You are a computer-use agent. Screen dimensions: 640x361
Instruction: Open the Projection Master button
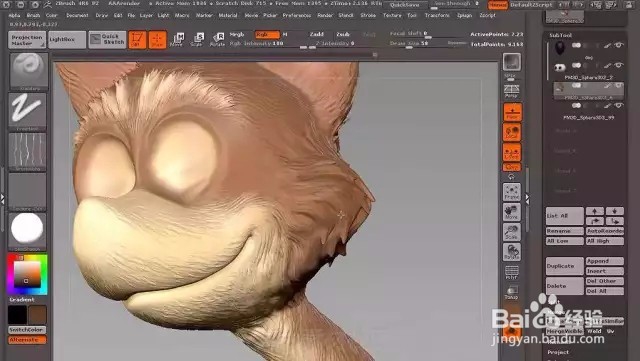click(x=27, y=40)
